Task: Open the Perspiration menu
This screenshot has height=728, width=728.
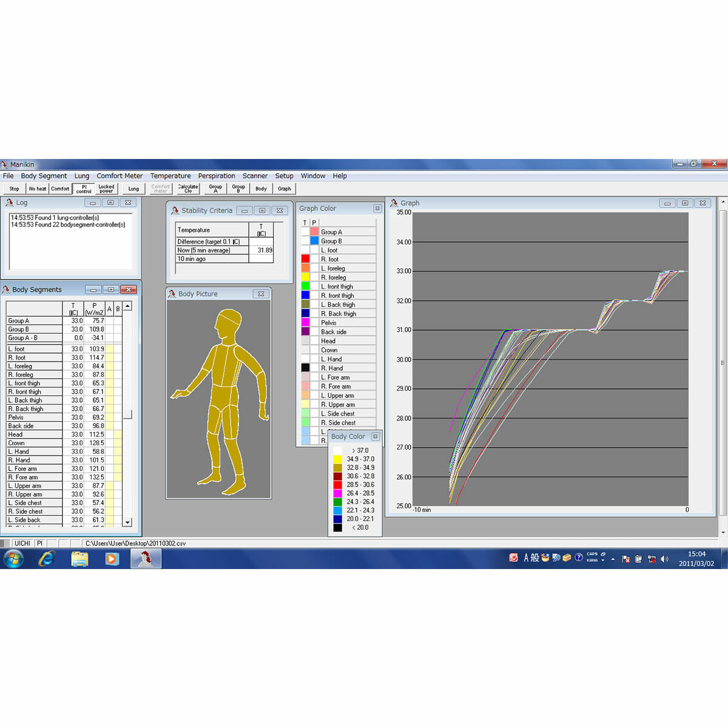Action: pyautogui.click(x=217, y=176)
